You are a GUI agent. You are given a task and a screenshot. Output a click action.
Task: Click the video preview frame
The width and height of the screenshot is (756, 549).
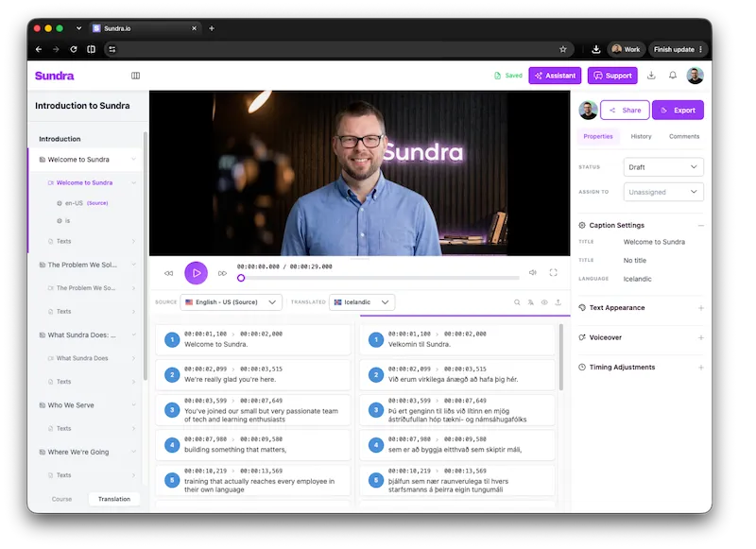[360, 174]
